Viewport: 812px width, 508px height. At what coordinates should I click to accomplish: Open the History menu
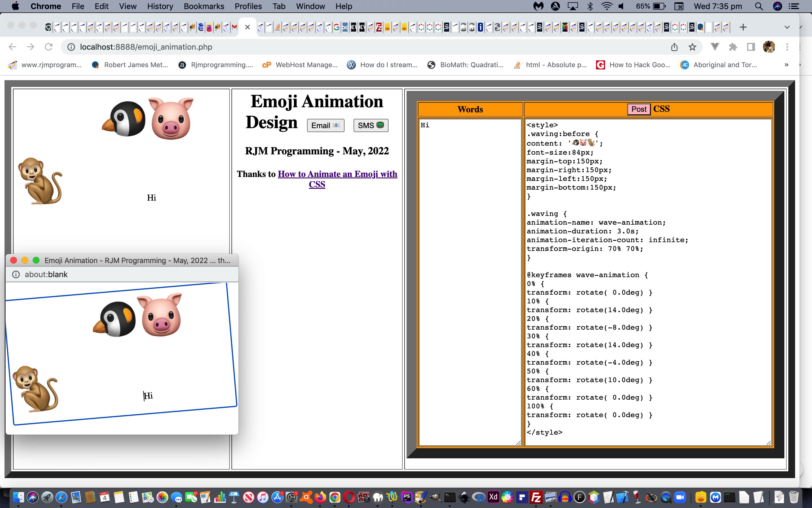click(160, 6)
